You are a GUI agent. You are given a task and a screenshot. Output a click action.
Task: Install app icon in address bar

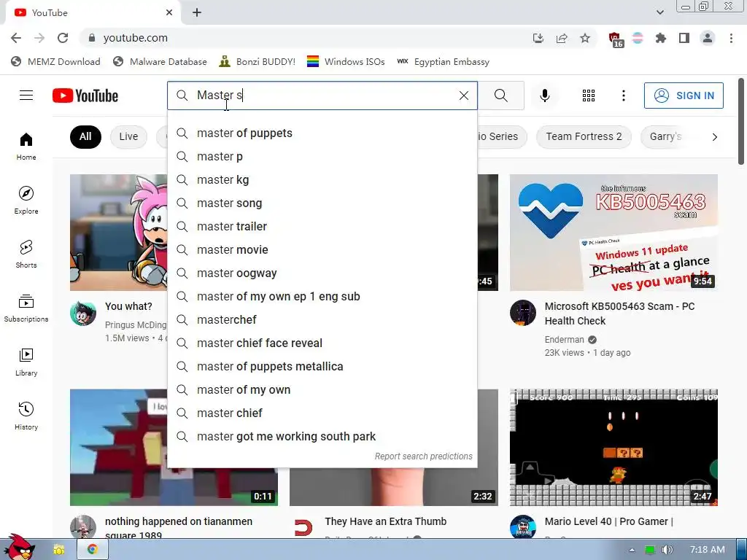tap(538, 38)
